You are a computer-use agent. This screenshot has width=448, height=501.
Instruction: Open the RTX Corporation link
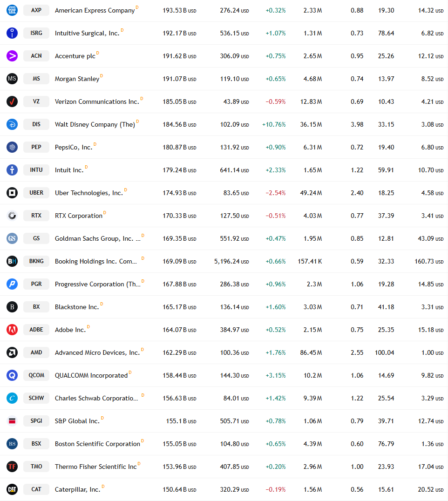click(79, 216)
